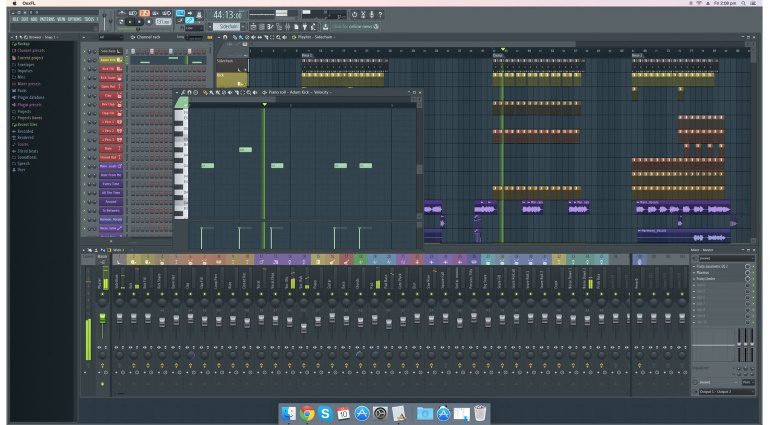The image size is (770, 425).
Task: Open the App Store icon in Dock
Action: pyautogui.click(x=362, y=412)
